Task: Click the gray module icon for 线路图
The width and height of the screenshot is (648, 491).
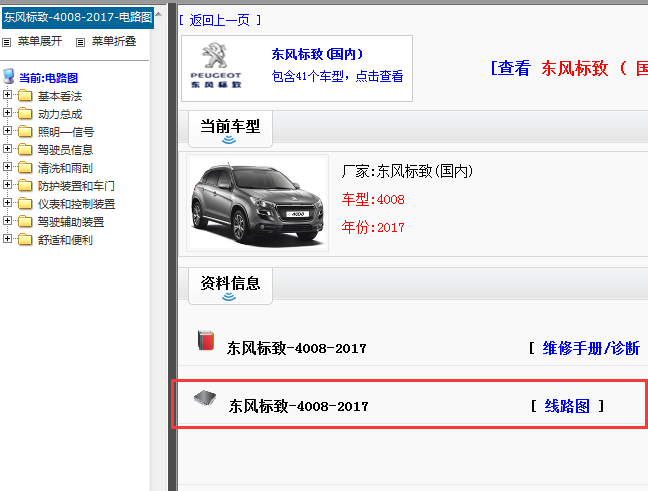Action: (205, 398)
